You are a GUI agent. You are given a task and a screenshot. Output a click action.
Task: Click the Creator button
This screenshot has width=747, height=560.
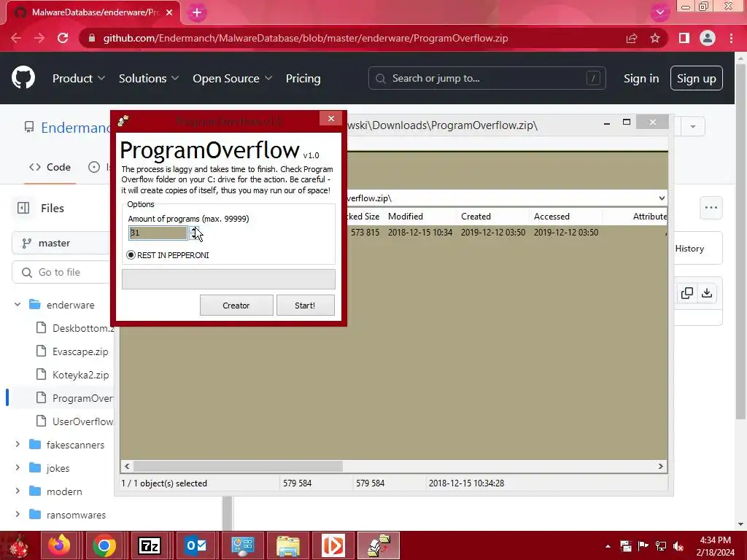236,306
